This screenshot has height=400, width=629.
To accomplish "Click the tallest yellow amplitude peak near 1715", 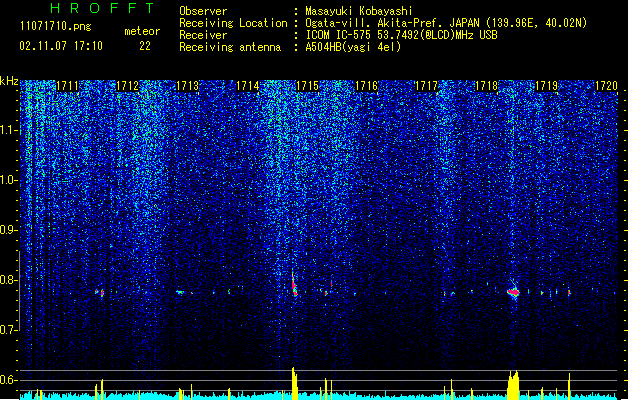I will [x=294, y=383].
